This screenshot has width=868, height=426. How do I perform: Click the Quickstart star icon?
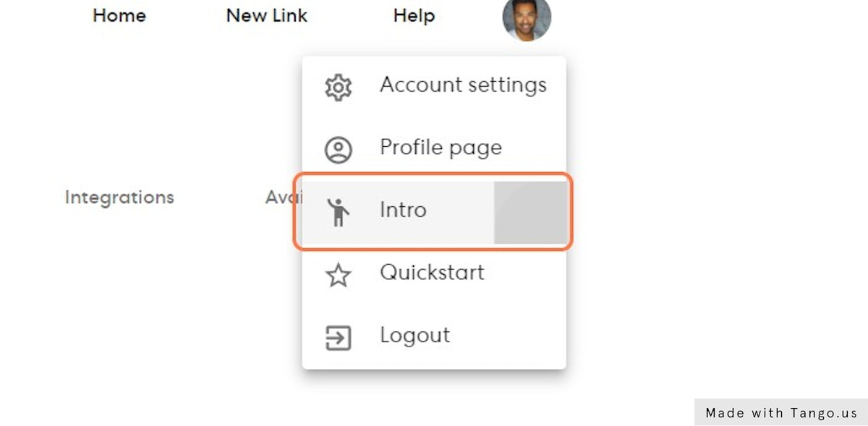[338, 275]
